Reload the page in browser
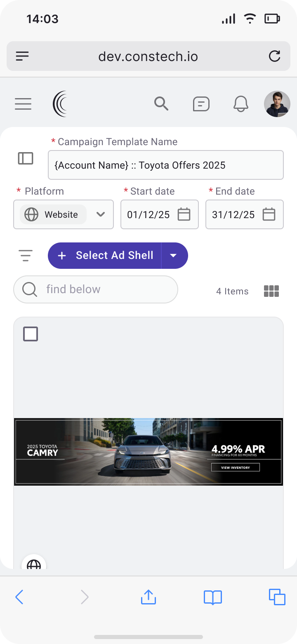The width and height of the screenshot is (297, 644). (x=274, y=56)
